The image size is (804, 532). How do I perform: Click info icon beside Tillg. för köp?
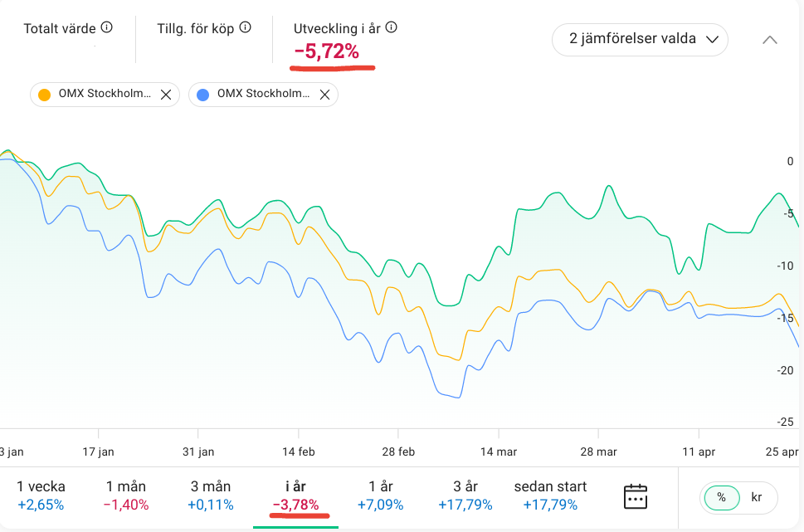point(245,27)
